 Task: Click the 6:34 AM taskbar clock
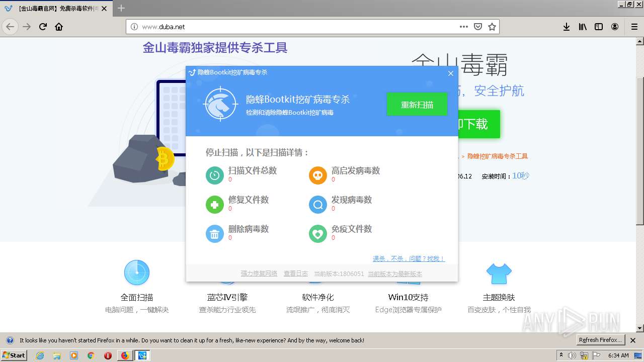point(618,355)
